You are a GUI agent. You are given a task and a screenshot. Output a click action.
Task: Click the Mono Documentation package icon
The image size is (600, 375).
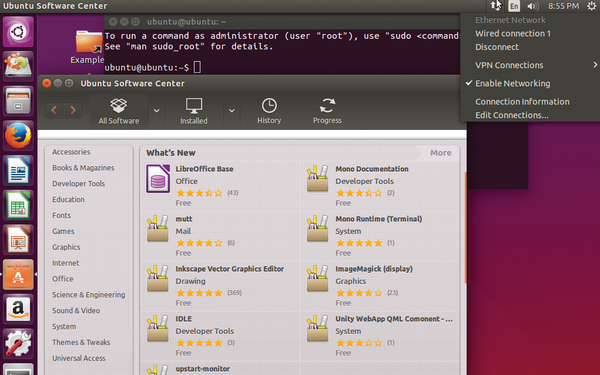[318, 178]
